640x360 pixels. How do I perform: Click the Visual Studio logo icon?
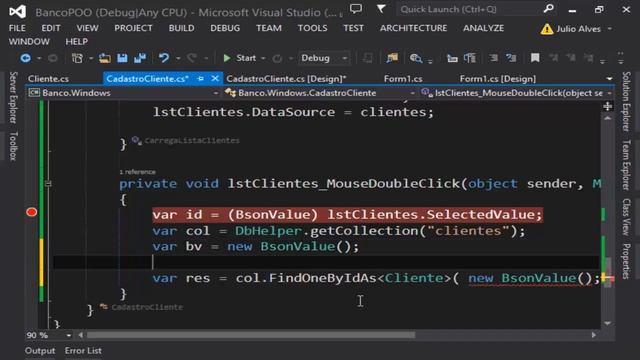coord(18,11)
